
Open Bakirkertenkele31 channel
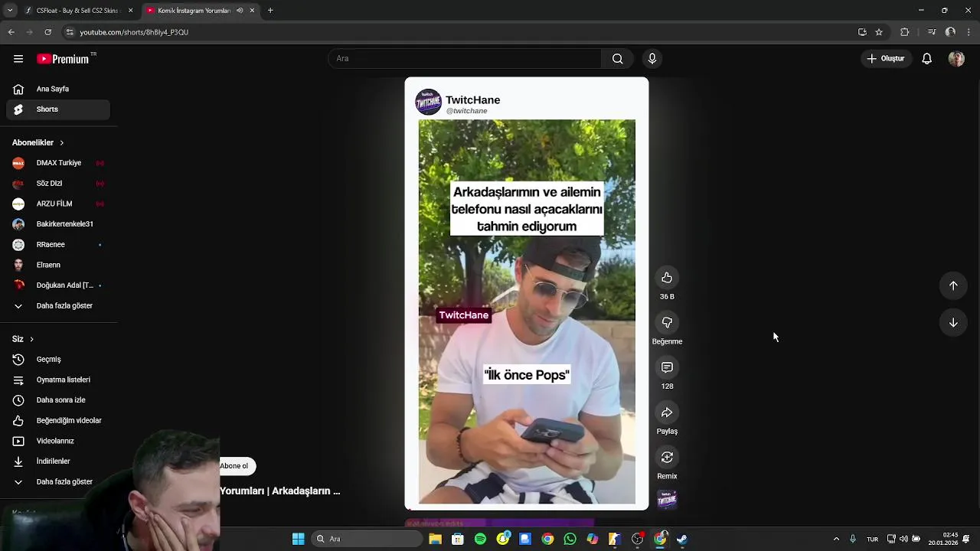[x=58, y=224]
